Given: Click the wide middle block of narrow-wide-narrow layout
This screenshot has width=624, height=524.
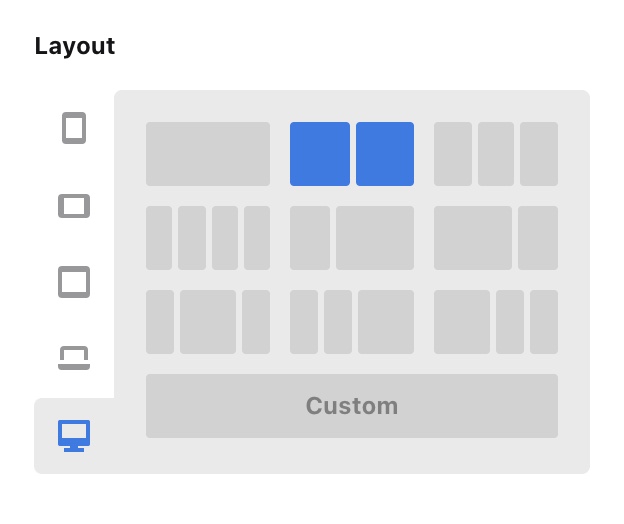Looking at the screenshot, I should point(208,322).
